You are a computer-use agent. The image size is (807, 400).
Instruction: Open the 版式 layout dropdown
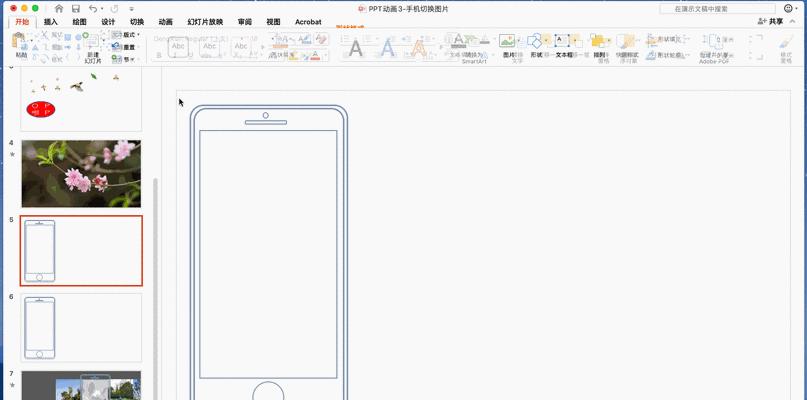(x=126, y=34)
